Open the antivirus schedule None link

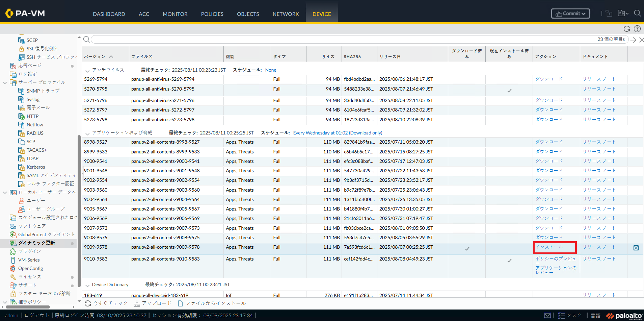270,70
